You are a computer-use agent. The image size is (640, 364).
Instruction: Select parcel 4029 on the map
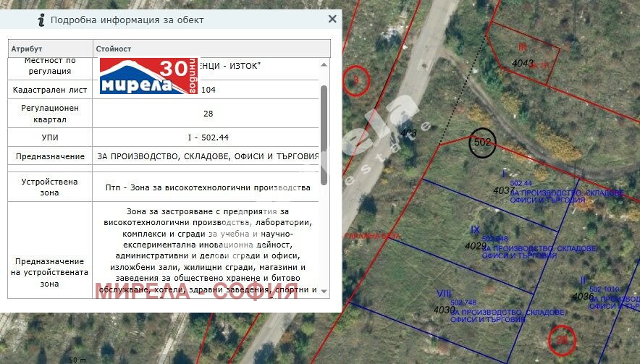pos(475,246)
